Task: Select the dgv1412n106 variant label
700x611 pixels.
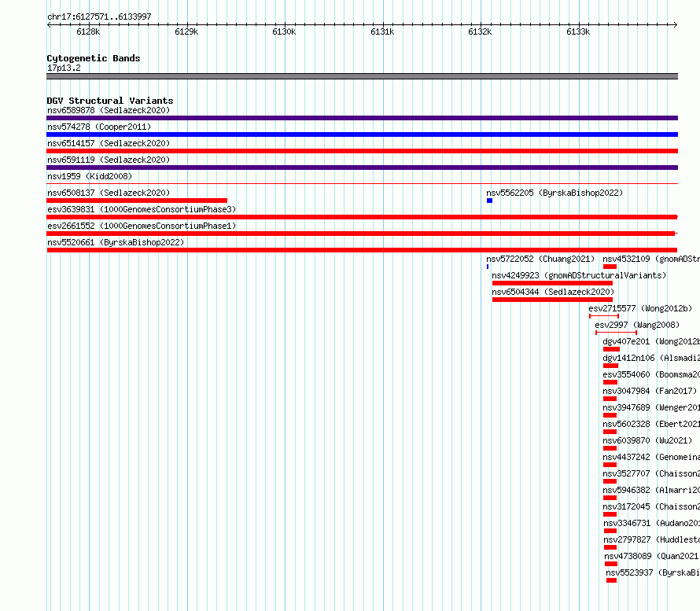Action: [651, 358]
